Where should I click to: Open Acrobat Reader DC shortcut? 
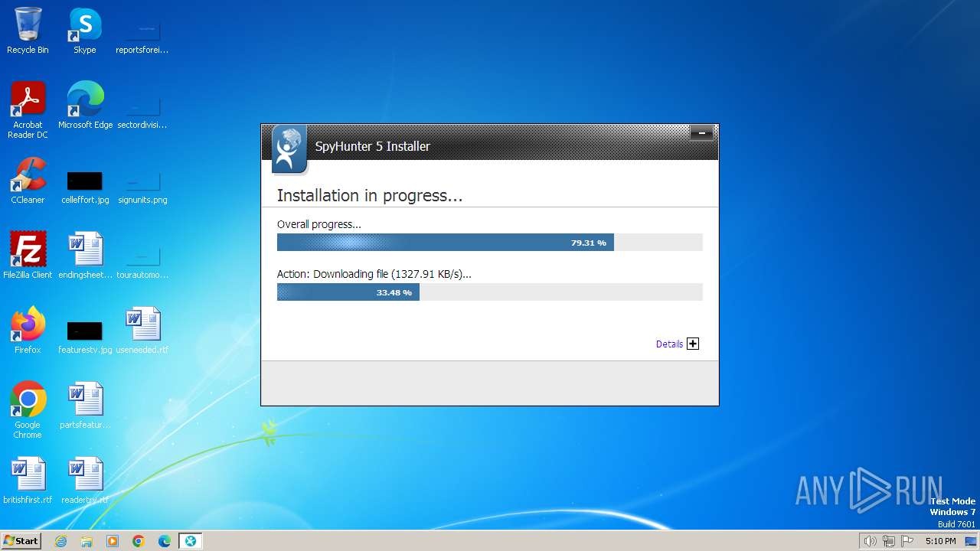[x=28, y=110]
